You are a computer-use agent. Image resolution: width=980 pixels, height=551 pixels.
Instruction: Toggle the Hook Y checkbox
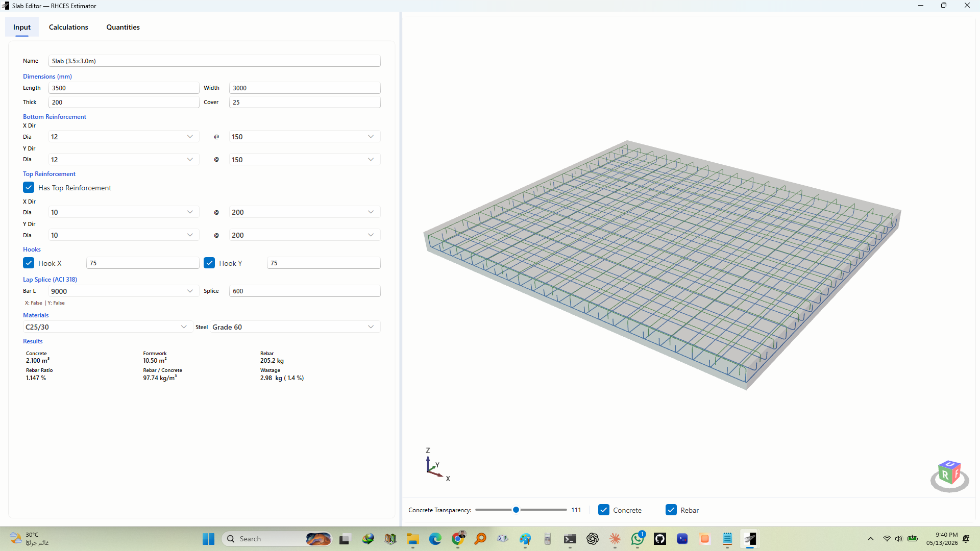coord(209,263)
